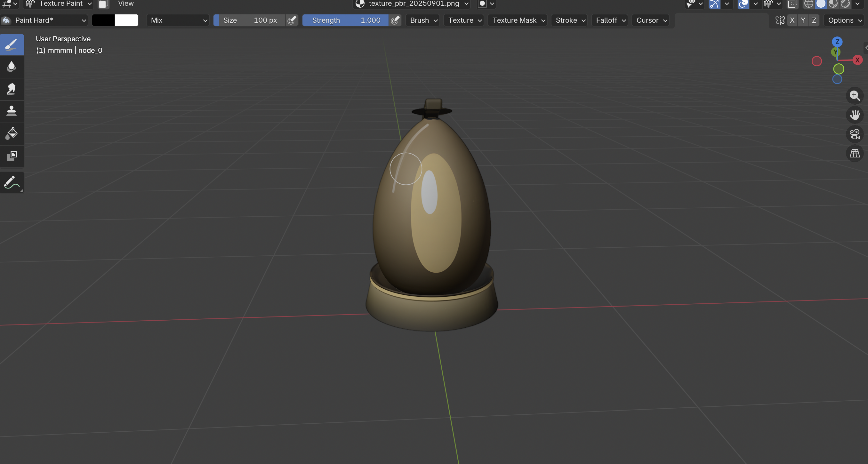Open Texture Paint mode dropdown
The image size is (868, 464).
59,4
